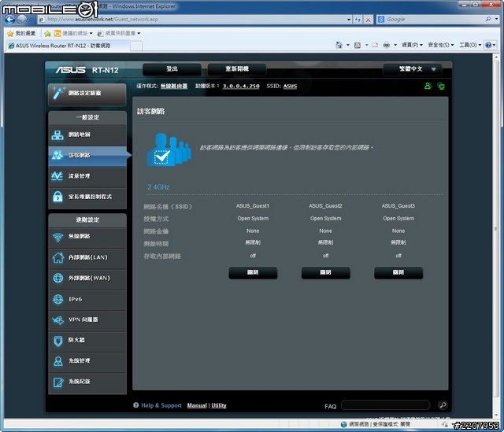Click SSID ASUS link
This screenshot has width=504, height=432.
(290, 86)
